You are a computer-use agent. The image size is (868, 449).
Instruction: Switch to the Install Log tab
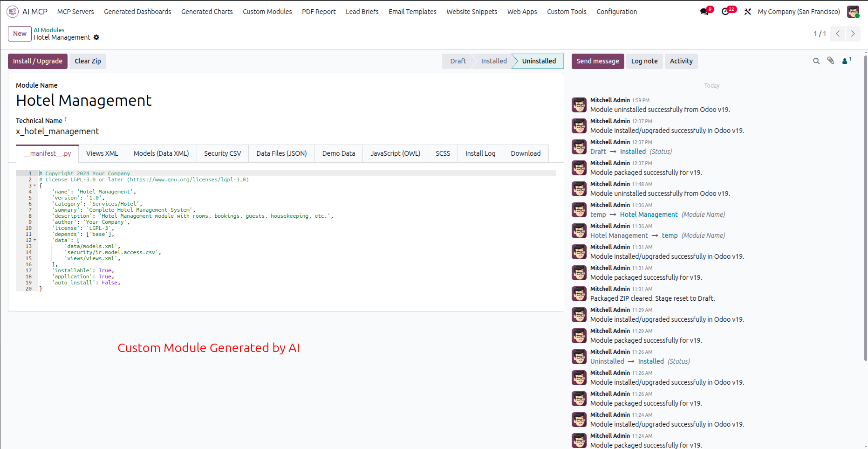(x=480, y=153)
